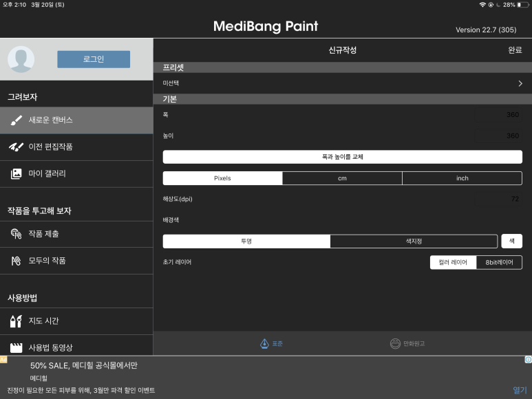Tap the profile avatar picture

[21, 59]
